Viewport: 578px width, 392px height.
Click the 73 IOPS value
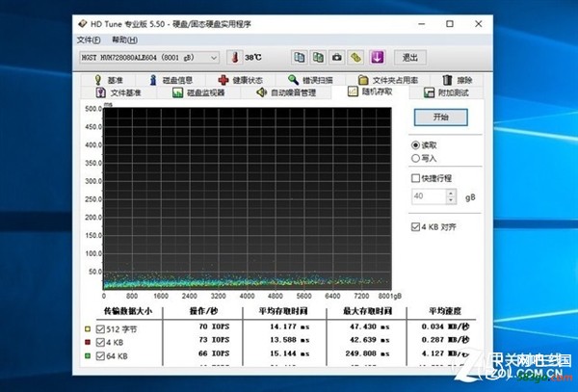point(214,340)
